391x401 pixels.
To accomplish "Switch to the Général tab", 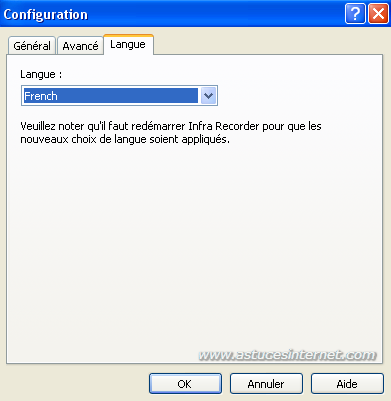I will point(32,46).
